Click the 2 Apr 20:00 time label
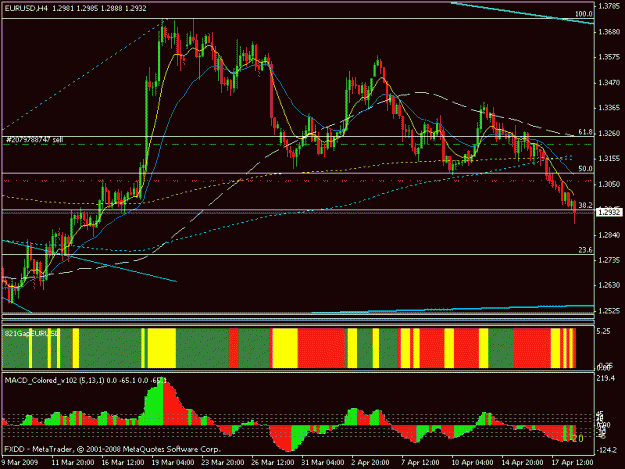 (x=370, y=462)
